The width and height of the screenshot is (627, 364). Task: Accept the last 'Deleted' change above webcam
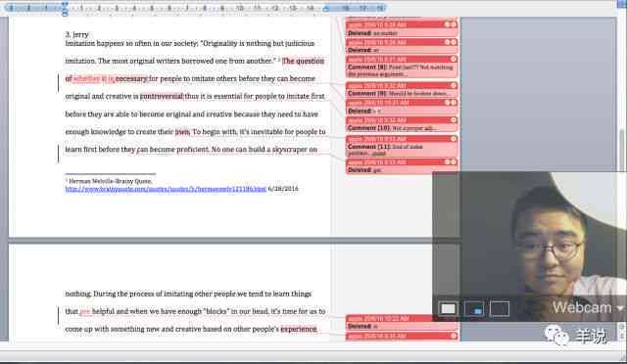coord(448,161)
